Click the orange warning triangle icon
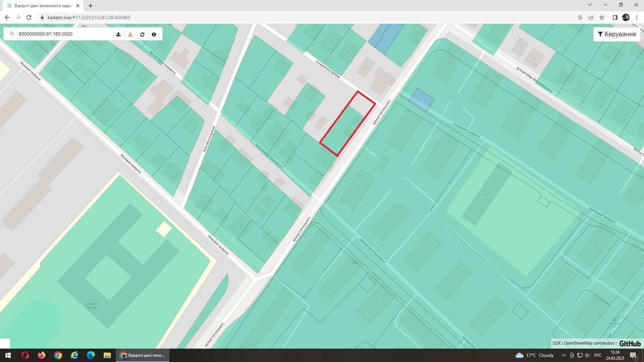Image resolution: width=644 pixels, height=362 pixels. (130, 34)
